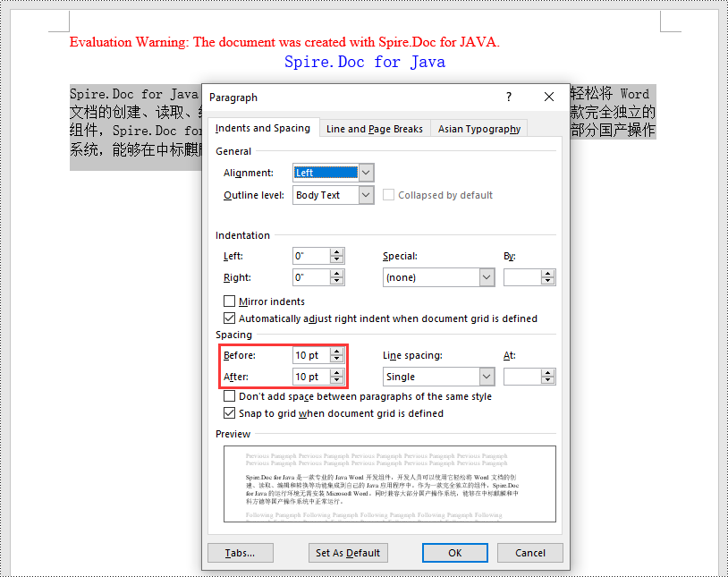Screen dimensions: 728x577
Task: Decrease After spacing with down arrow
Action: pyautogui.click(x=336, y=380)
